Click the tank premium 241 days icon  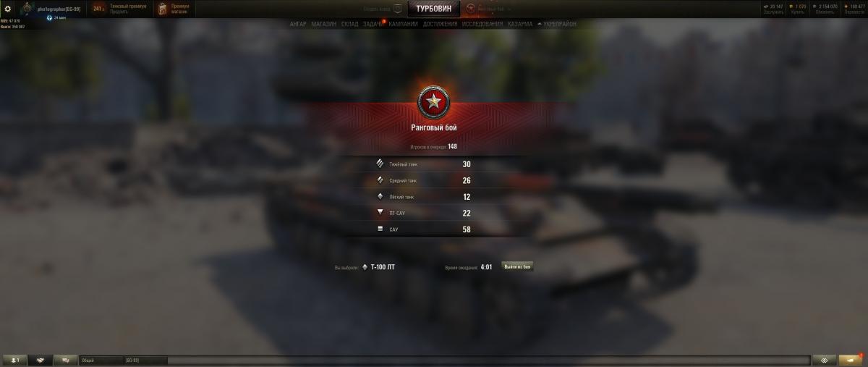point(100,9)
